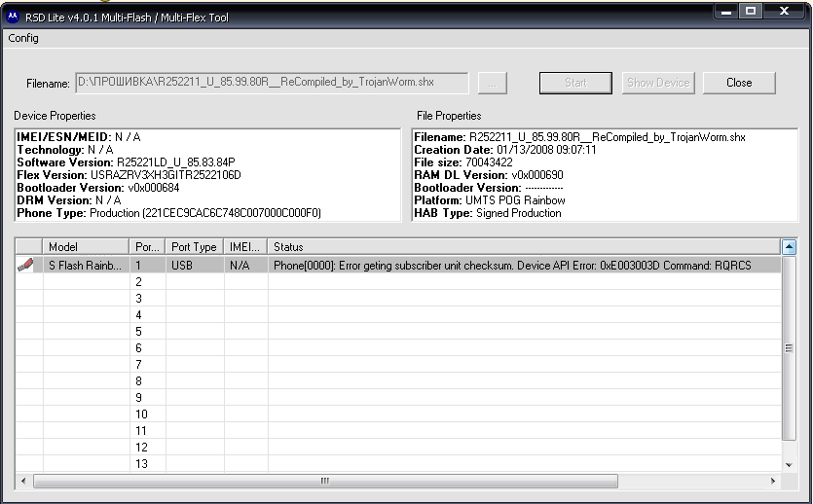The image size is (813, 504).
Task: Close the RSD Lite window
Action: pyautogui.click(x=784, y=11)
